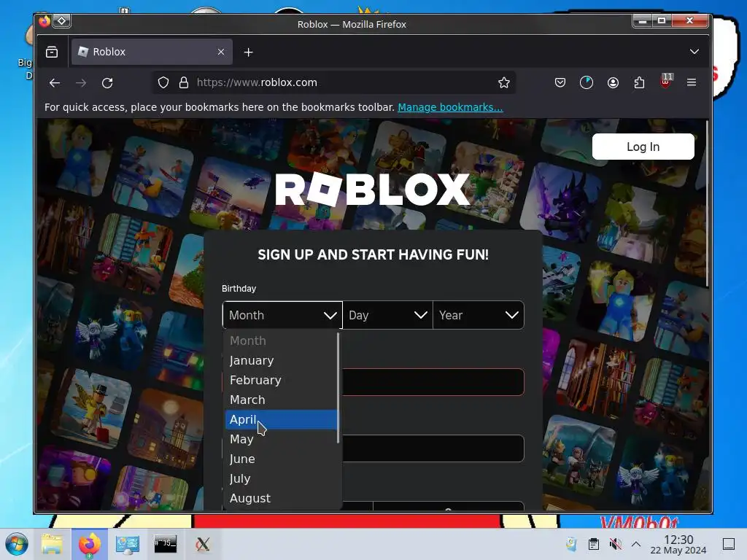Open the Day dropdown

pyautogui.click(x=387, y=315)
